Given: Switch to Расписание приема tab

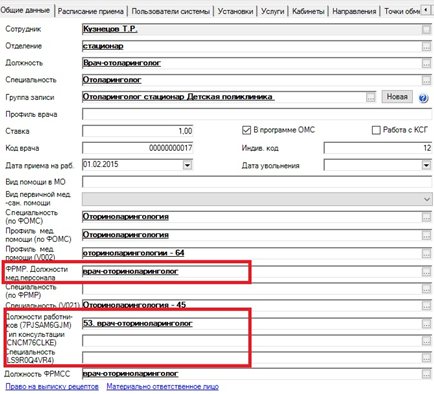Looking at the screenshot, I should pyautogui.click(x=91, y=11).
